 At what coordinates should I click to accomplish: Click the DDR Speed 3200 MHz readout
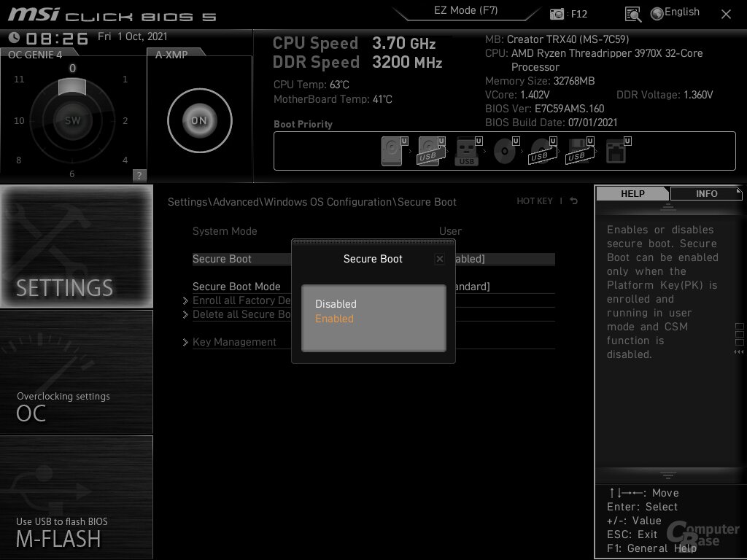[357, 63]
